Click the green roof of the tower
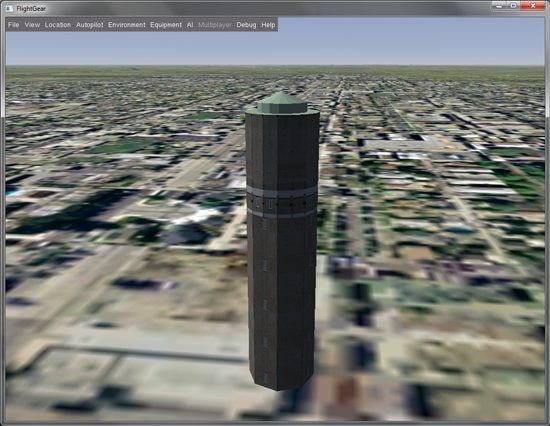550x426 pixels. (x=282, y=103)
